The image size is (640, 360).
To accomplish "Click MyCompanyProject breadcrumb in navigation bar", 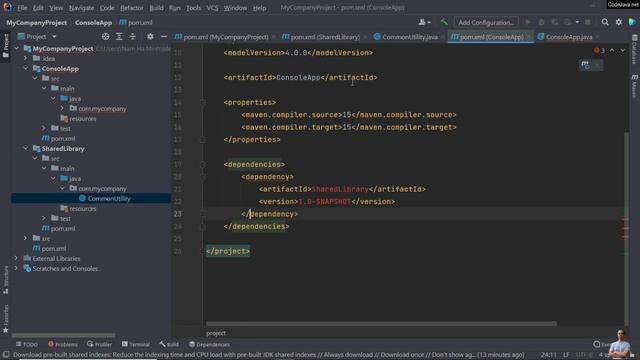I will (x=36, y=22).
